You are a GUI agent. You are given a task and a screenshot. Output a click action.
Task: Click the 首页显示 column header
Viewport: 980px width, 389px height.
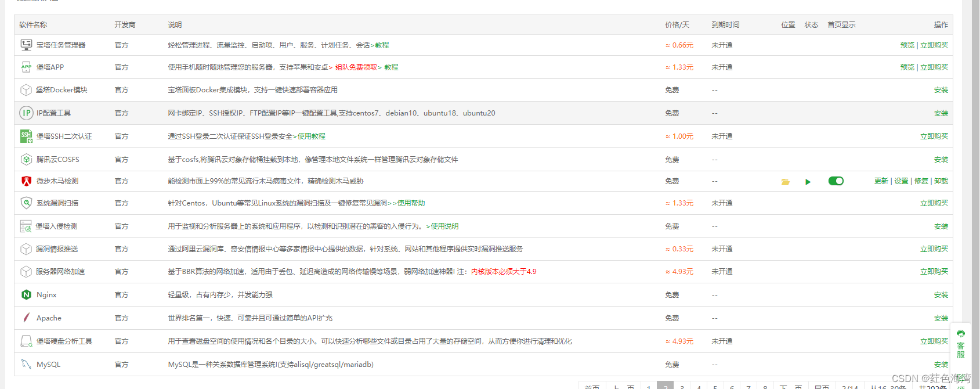point(841,25)
